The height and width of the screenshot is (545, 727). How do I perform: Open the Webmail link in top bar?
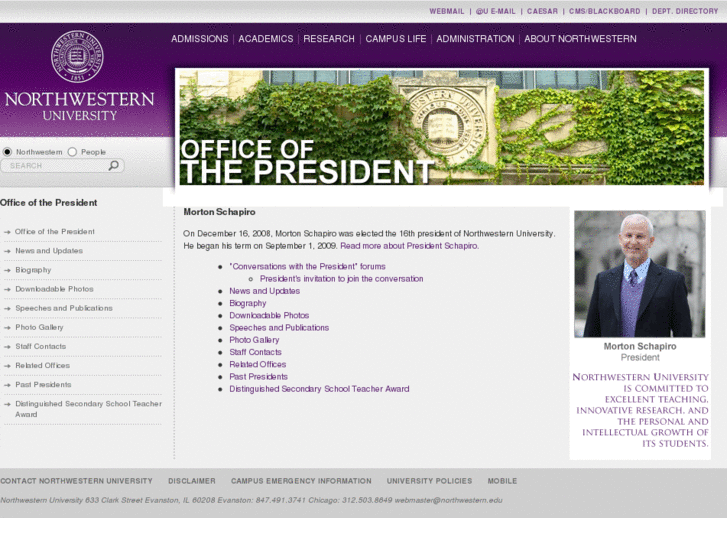[x=447, y=11]
